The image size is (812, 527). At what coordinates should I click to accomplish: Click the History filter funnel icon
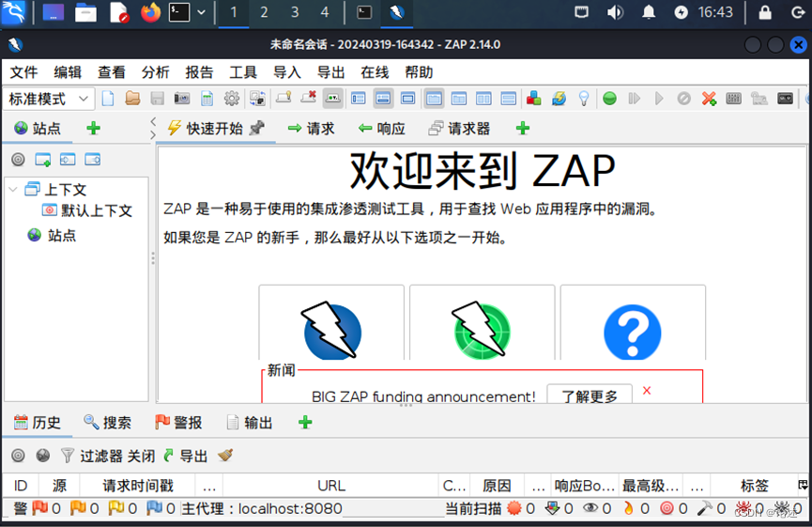pos(68,456)
